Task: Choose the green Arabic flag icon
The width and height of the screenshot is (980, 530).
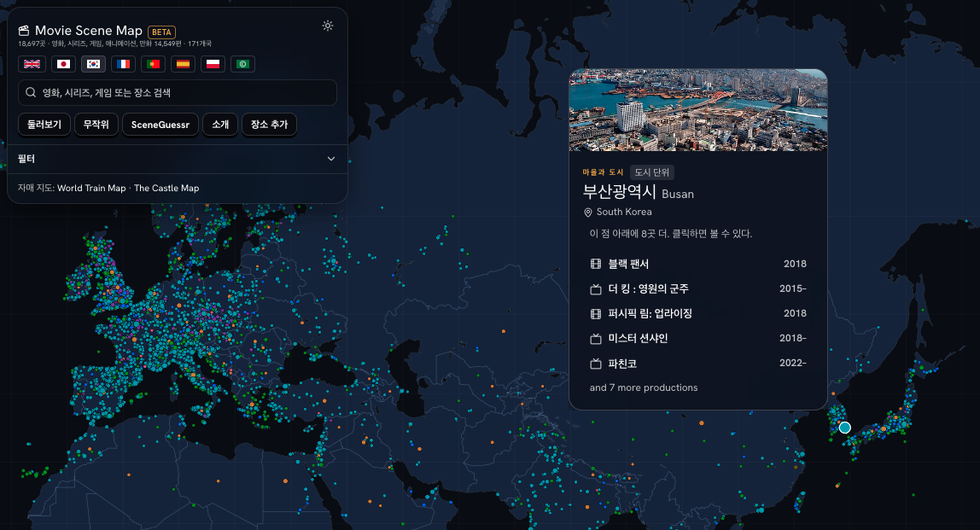Action: pos(243,64)
